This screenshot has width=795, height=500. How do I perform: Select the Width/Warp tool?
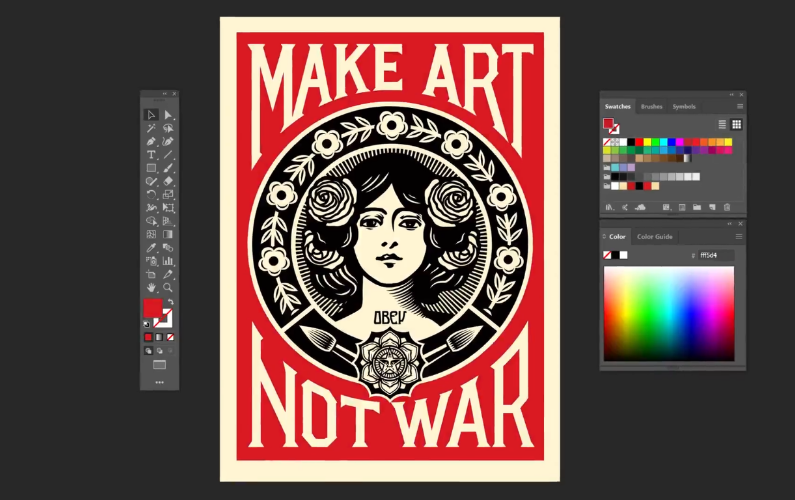151,207
